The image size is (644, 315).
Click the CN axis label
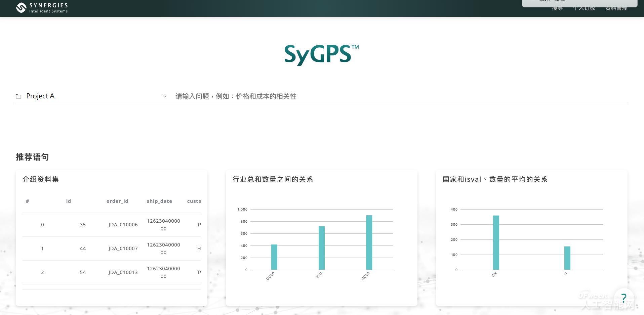point(494,274)
